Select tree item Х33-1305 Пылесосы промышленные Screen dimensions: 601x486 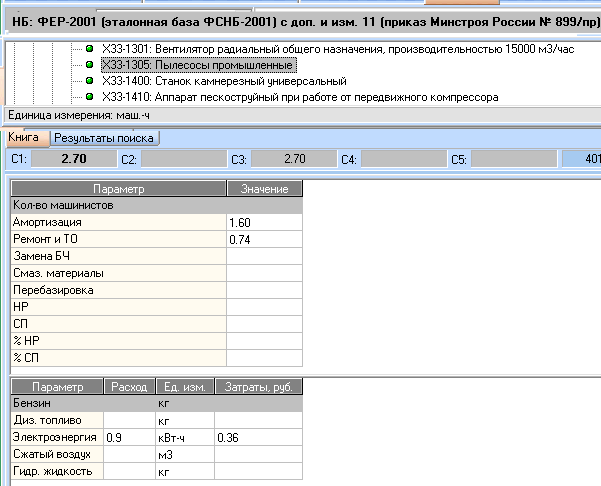tap(199, 65)
